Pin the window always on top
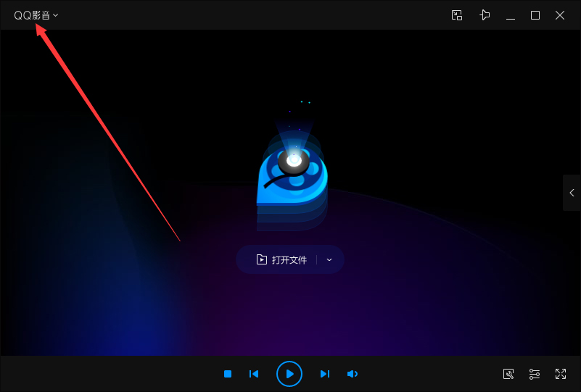The image size is (581, 392). click(485, 15)
